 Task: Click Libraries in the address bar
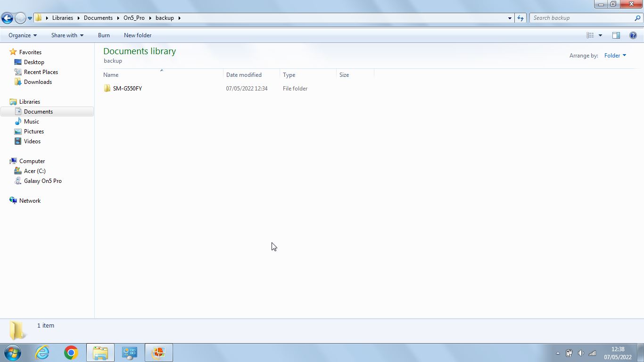pos(63,18)
